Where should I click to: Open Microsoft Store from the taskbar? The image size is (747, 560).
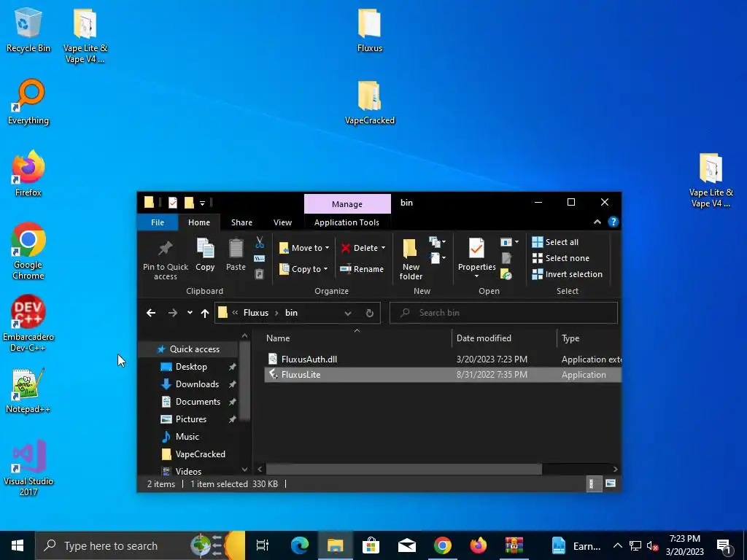coord(371,545)
